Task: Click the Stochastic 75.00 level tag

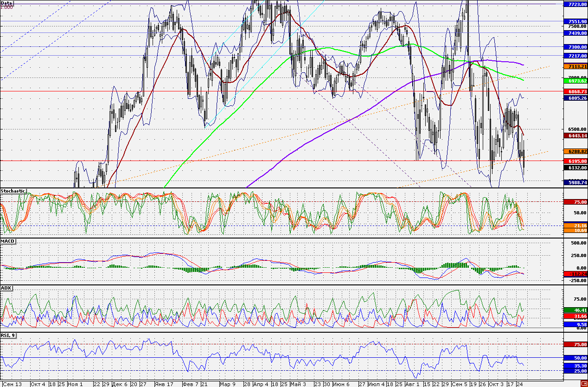Action: click(575, 202)
